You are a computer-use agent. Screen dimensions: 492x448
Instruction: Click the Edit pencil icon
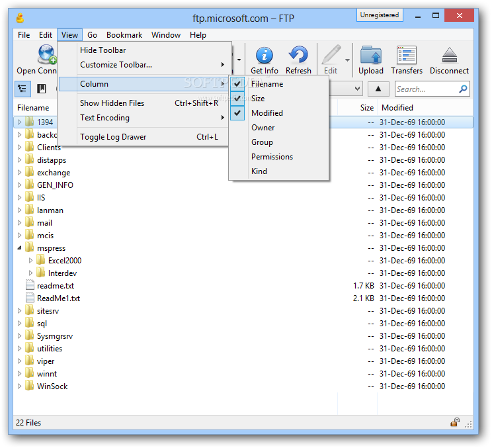tap(331, 55)
